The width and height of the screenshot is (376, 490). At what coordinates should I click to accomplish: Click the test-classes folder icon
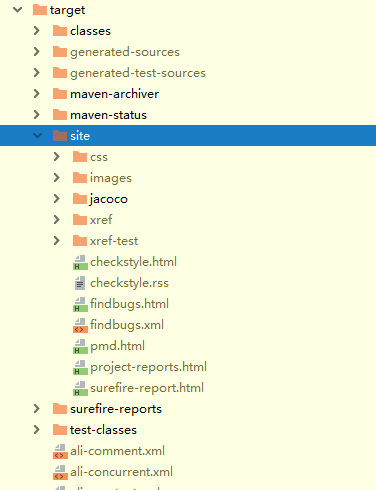(60, 430)
